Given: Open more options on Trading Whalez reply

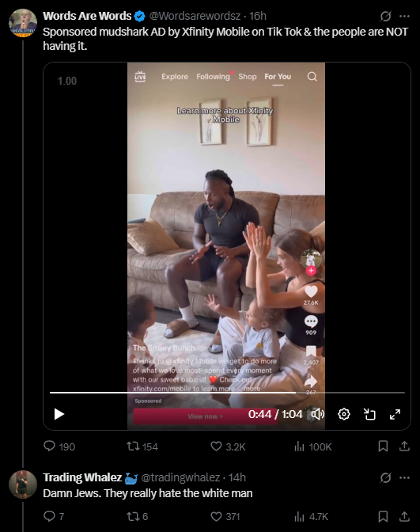Looking at the screenshot, I should click(x=405, y=477).
